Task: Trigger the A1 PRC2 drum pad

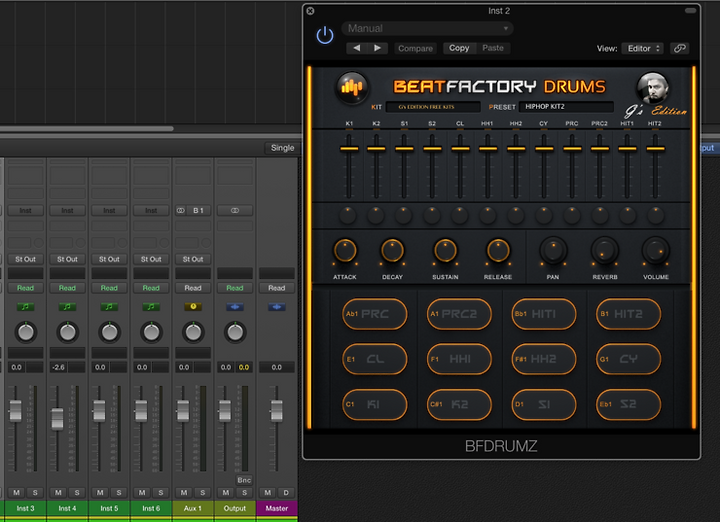Action: coord(459,314)
